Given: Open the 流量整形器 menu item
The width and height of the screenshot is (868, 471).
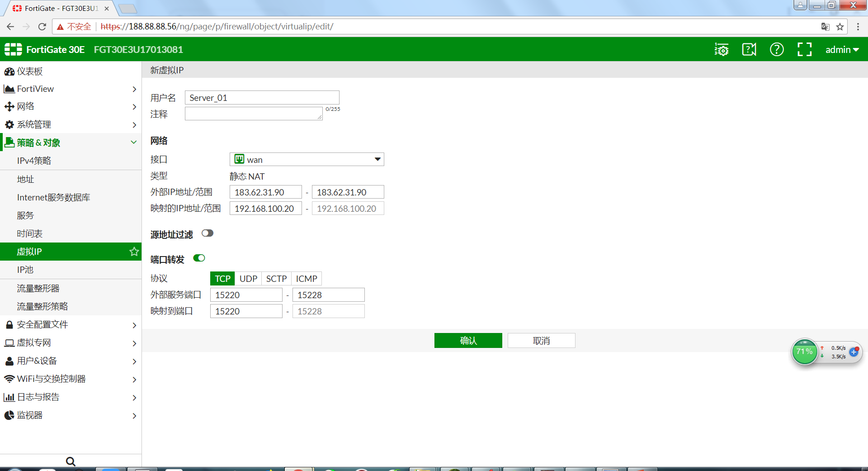Looking at the screenshot, I should point(71,288).
